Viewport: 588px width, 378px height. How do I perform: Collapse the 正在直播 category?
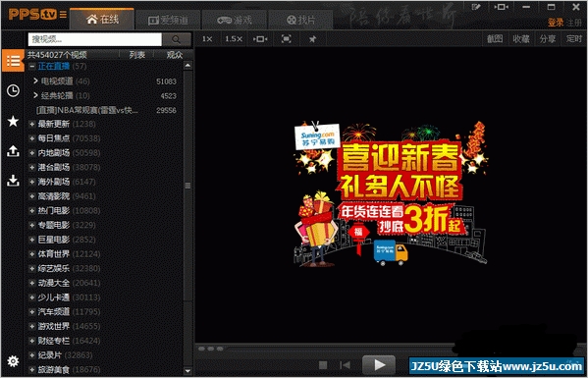click(32, 67)
